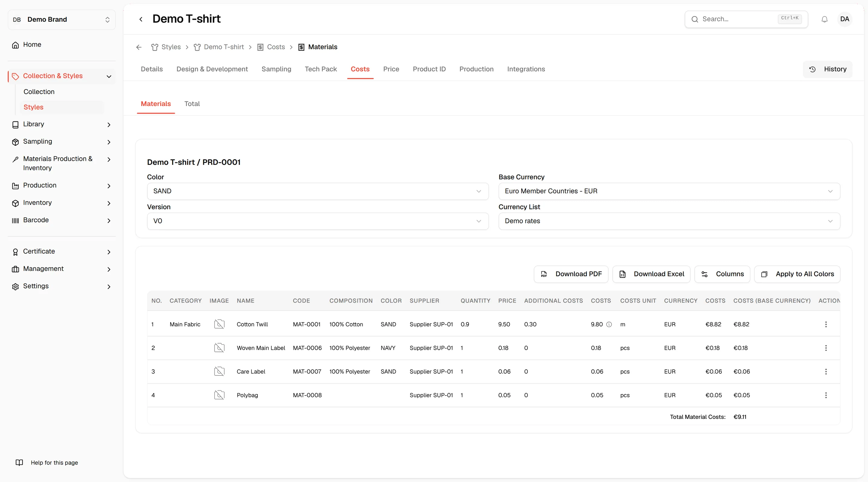The height and width of the screenshot is (482, 868).
Task: Click the Home icon in the sidebar
Action: pos(15,45)
